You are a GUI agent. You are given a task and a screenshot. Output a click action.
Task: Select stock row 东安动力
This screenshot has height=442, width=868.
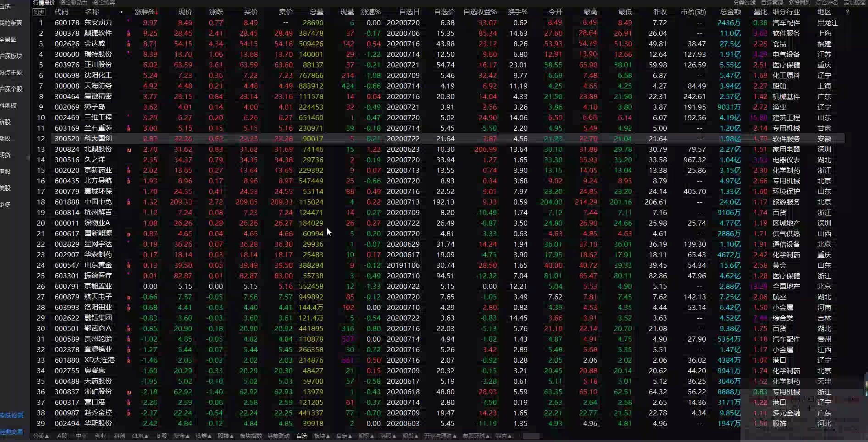438,22
